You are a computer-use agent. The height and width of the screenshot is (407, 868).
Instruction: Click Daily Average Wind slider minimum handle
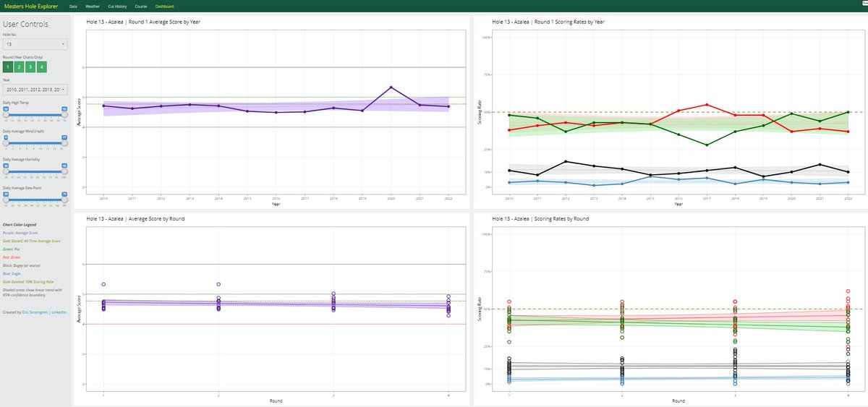6,143
